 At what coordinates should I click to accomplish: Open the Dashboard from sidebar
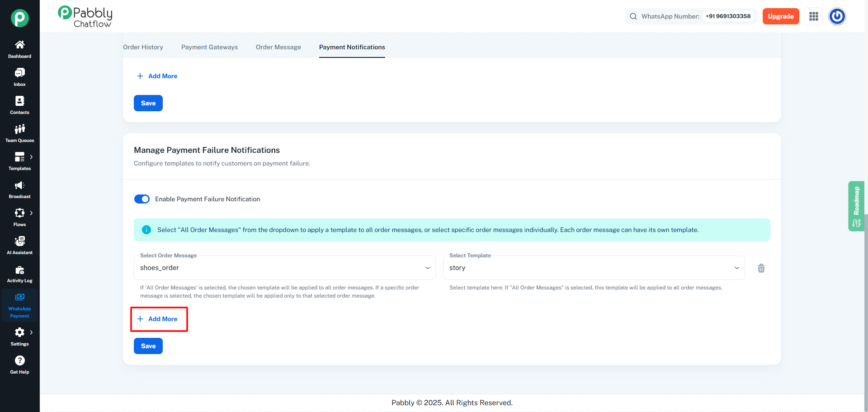19,49
